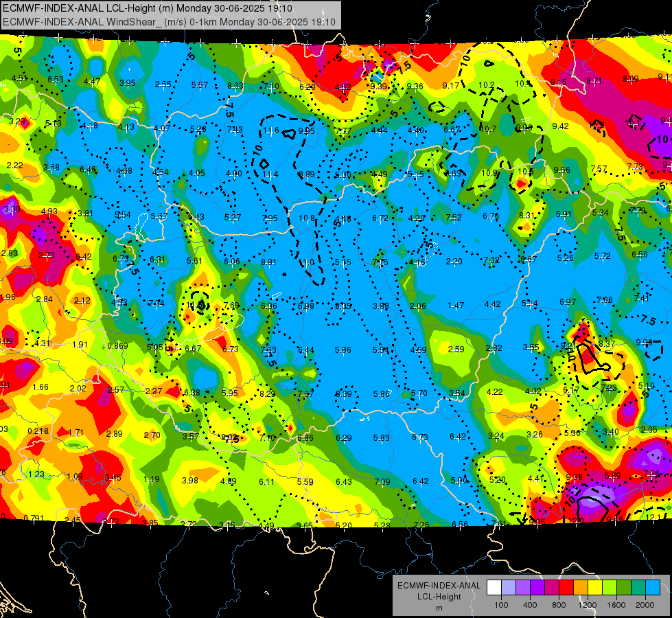Click the legend unit label m
This screenshot has width=672, height=618.
(439, 608)
